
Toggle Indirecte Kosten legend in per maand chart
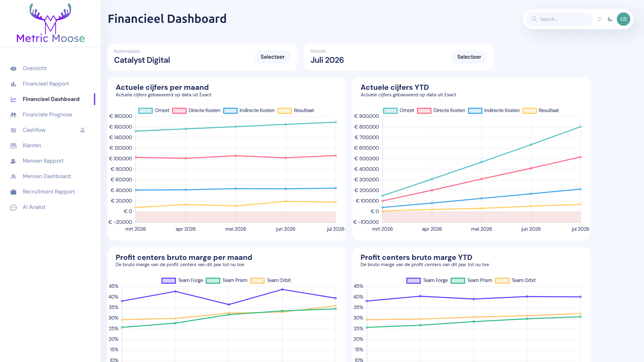[x=249, y=110]
